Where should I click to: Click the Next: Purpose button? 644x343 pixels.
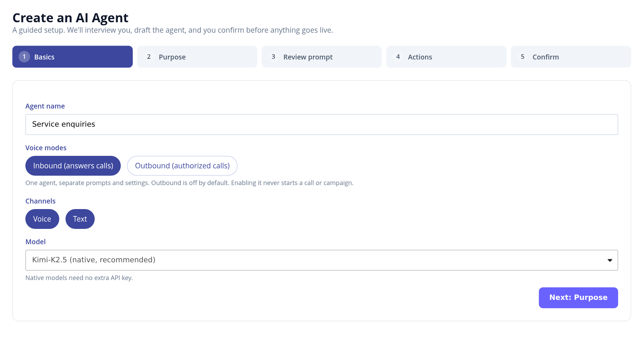[x=578, y=298]
